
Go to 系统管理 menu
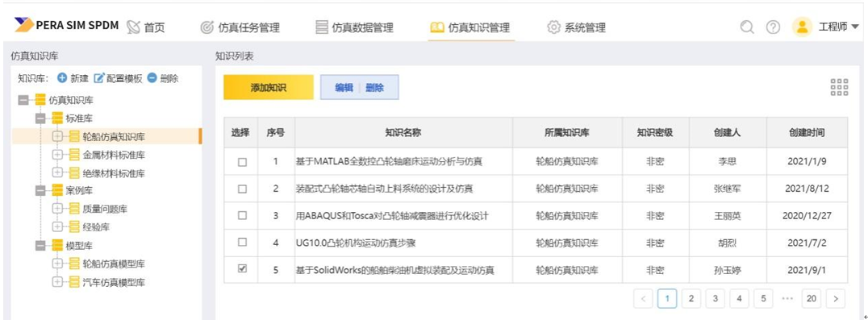(577, 27)
